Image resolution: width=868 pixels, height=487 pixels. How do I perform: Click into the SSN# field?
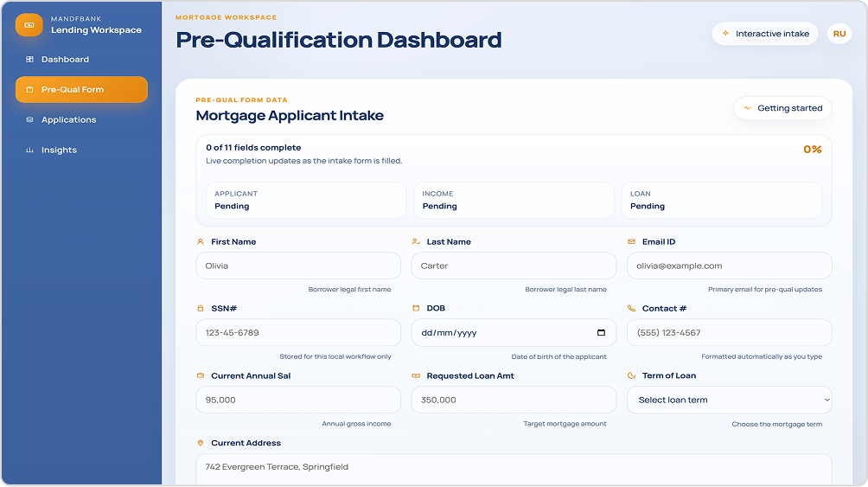(x=298, y=332)
